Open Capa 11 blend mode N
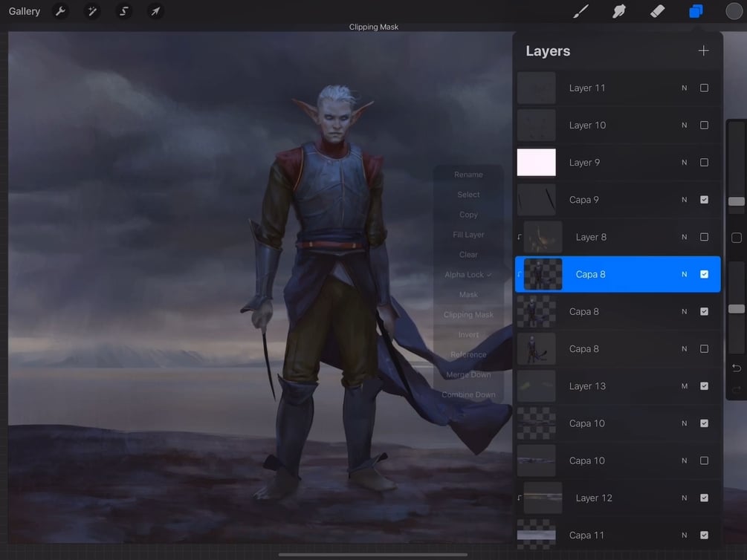 [684, 535]
